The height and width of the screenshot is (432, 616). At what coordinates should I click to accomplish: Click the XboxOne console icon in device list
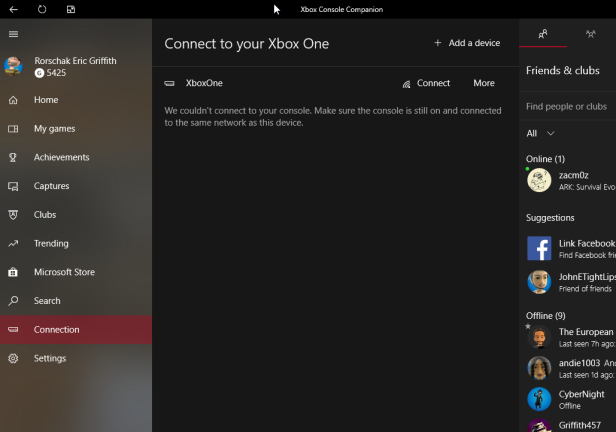(169, 83)
